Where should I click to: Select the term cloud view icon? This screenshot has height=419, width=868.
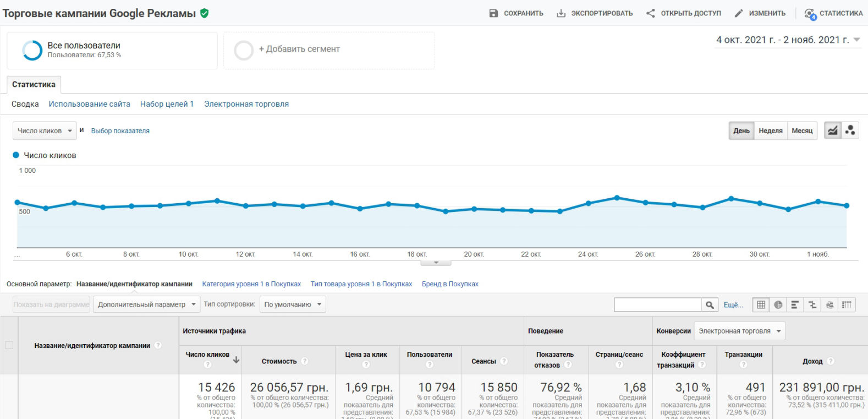coord(829,304)
